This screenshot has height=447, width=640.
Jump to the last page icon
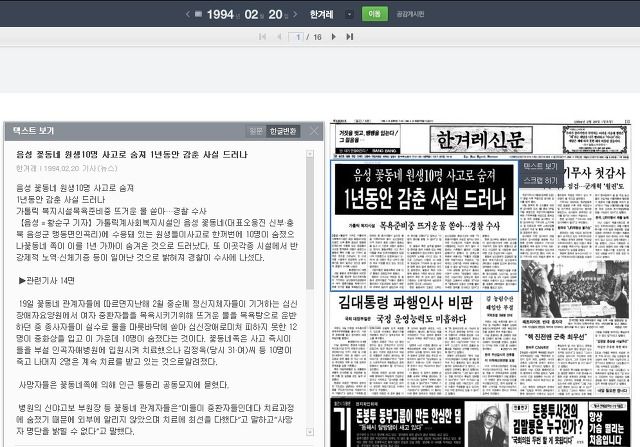pos(350,37)
